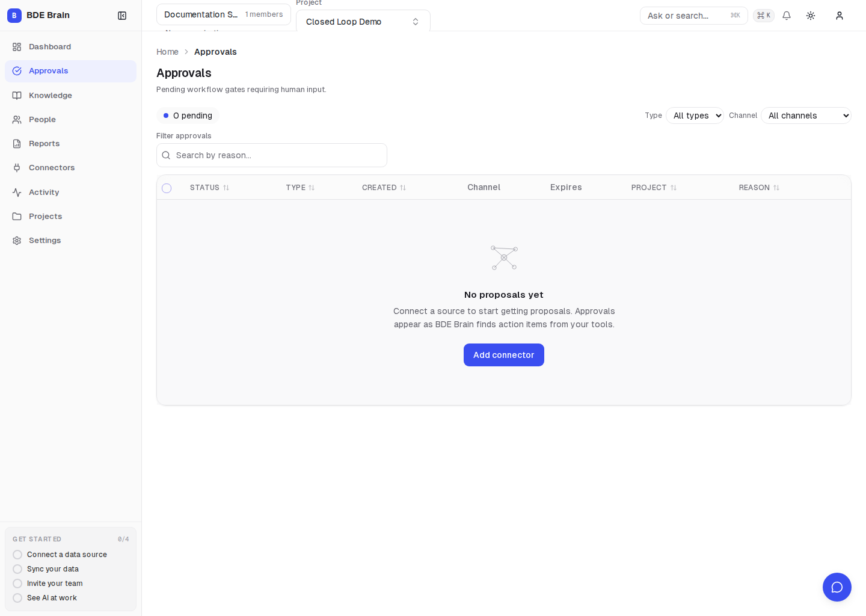The width and height of the screenshot is (866, 616).
Task: Click the Channel column header
Action: [x=484, y=188]
